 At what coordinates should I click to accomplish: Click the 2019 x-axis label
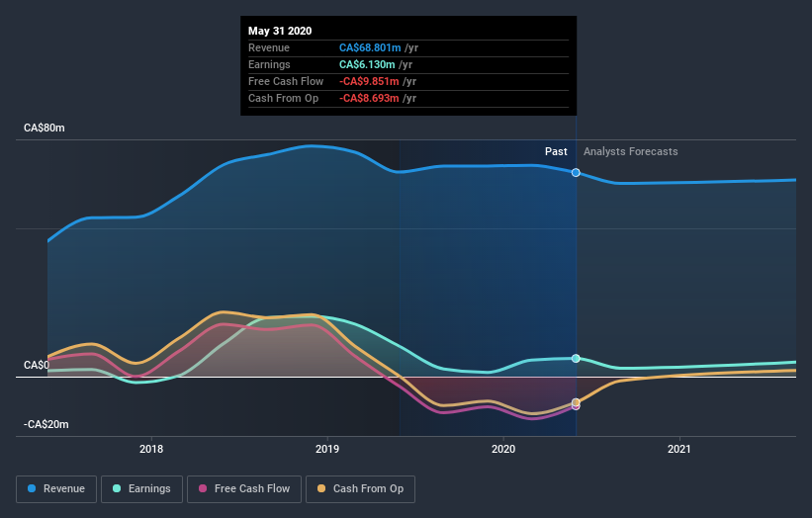tap(327, 449)
